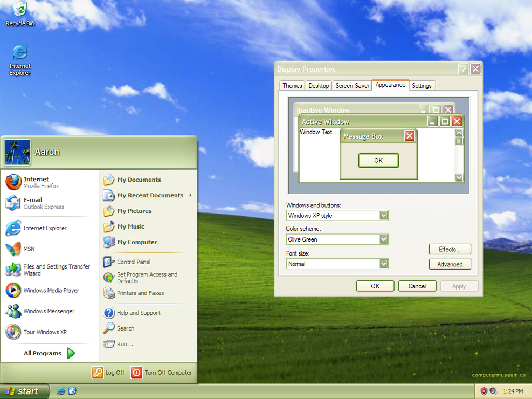Click the Mozilla Firefox Internet icon
The width and height of the screenshot is (532, 399).
pos(13,182)
